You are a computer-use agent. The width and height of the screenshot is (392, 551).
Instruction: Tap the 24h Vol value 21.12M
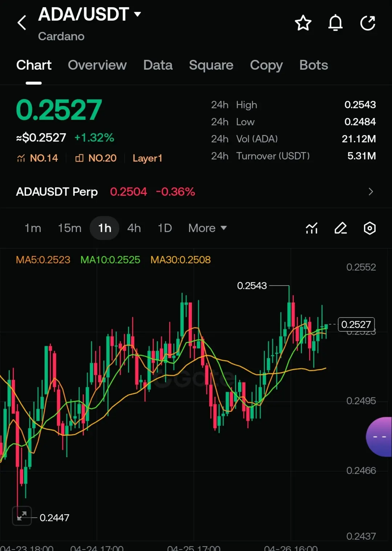pos(359,139)
